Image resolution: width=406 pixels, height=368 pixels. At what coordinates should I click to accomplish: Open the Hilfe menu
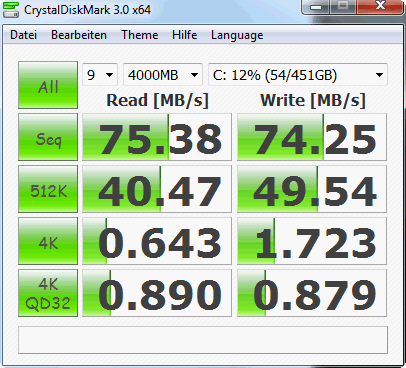tap(184, 35)
